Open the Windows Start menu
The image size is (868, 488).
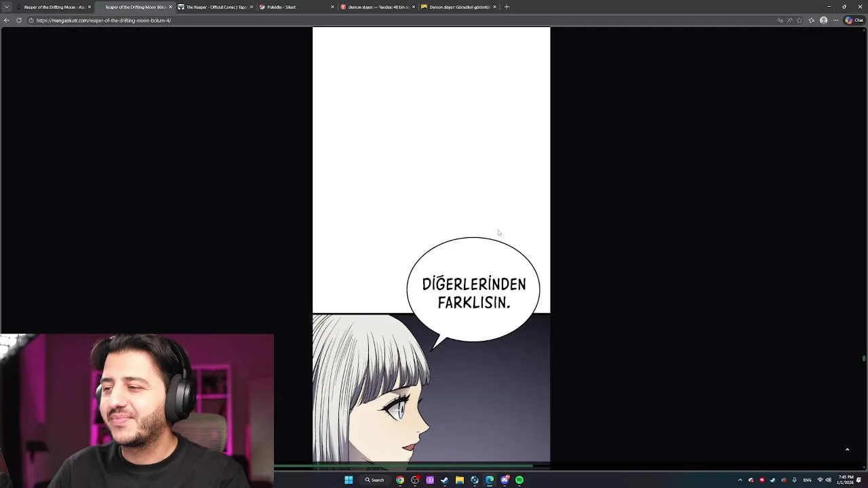(349, 480)
